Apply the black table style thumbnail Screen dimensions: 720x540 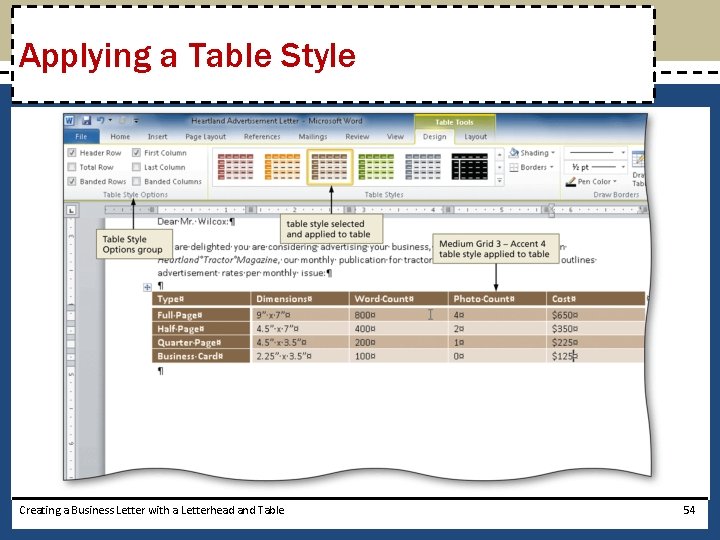[470, 167]
